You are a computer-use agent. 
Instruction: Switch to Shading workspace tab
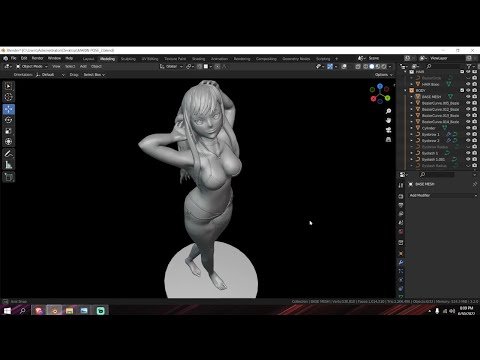coord(198,59)
